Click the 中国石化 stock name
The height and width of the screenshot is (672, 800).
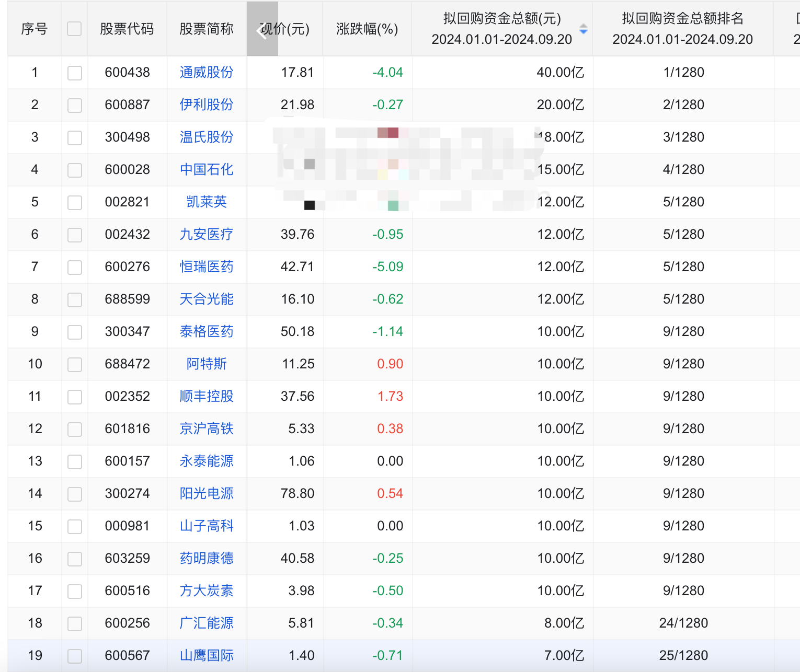point(207,170)
